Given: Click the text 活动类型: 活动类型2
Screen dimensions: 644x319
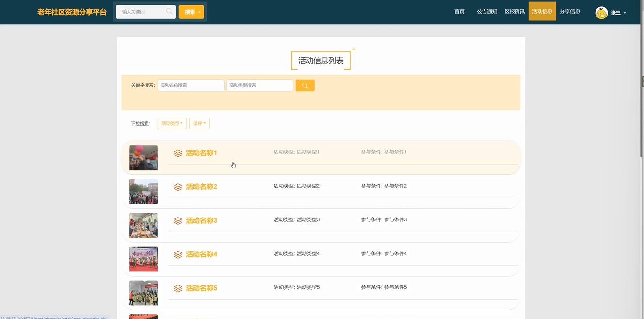Looking at the screenshot, I should point(296,186).
